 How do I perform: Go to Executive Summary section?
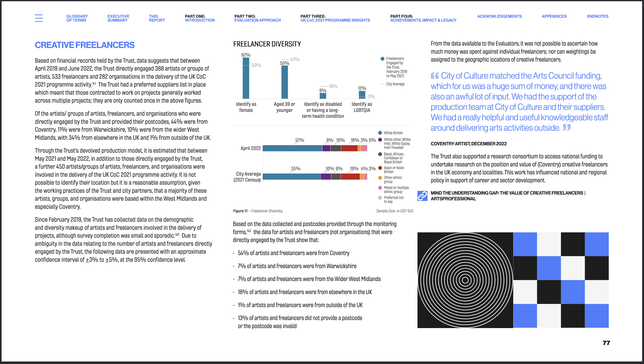pos(118,18)
